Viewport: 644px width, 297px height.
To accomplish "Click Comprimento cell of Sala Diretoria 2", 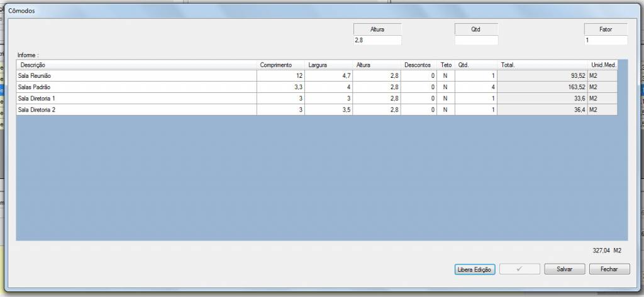I will pos(280,109).
